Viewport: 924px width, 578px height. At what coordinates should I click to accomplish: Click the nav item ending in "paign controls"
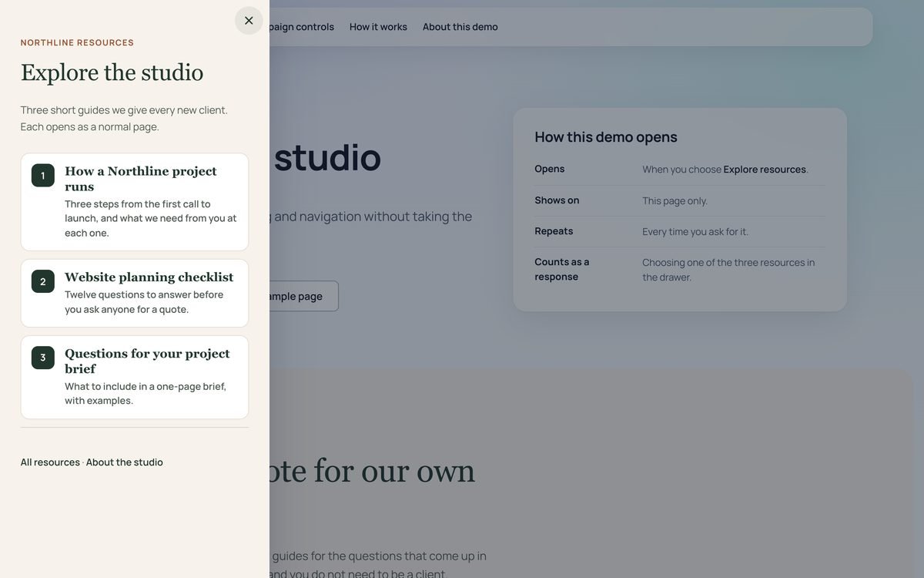[x=302, y=27]
